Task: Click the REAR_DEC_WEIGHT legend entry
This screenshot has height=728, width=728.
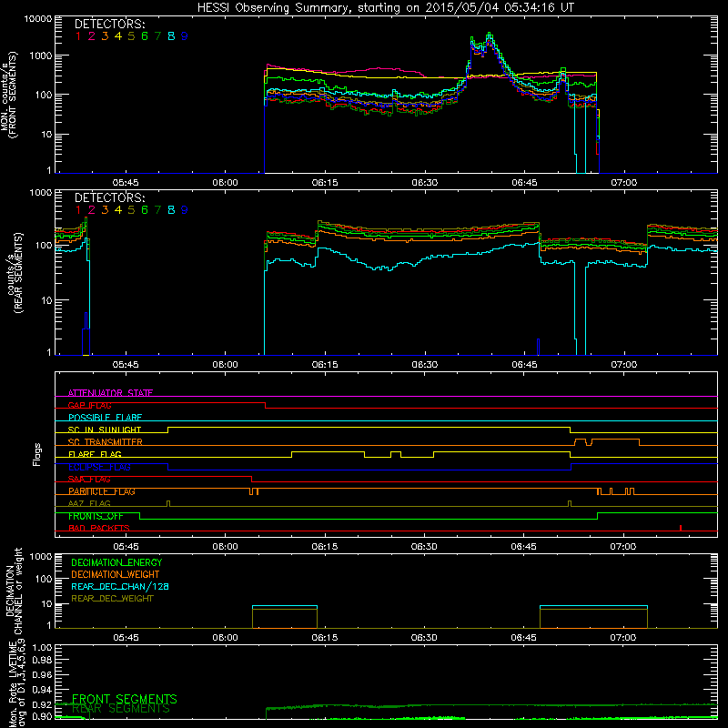Action: [112, 599]
